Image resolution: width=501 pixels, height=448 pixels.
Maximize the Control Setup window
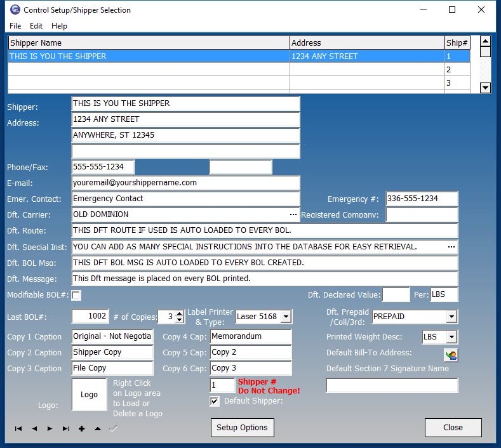pos(452,10)
